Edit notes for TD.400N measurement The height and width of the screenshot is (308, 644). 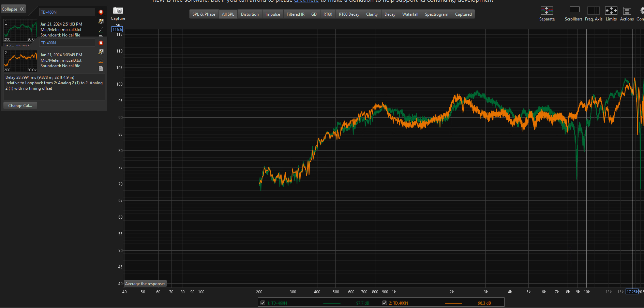101,52
